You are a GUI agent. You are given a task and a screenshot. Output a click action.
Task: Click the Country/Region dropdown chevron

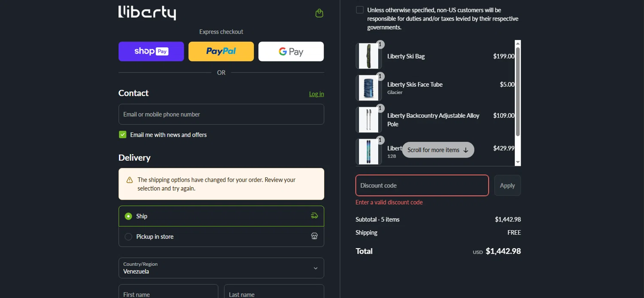(316, 268)
